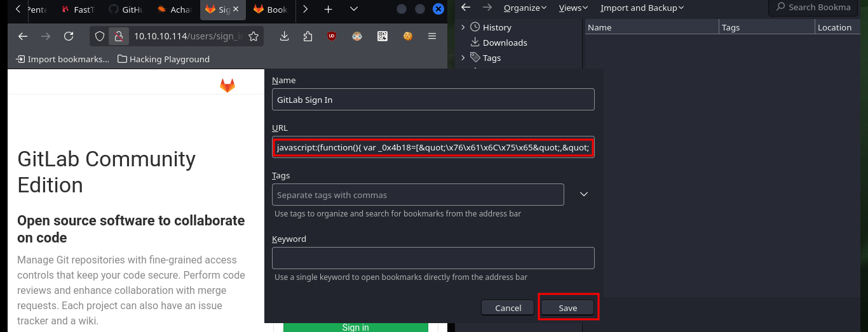Switch to the Achat tab
868x332 pixels.
click(174, 10)
